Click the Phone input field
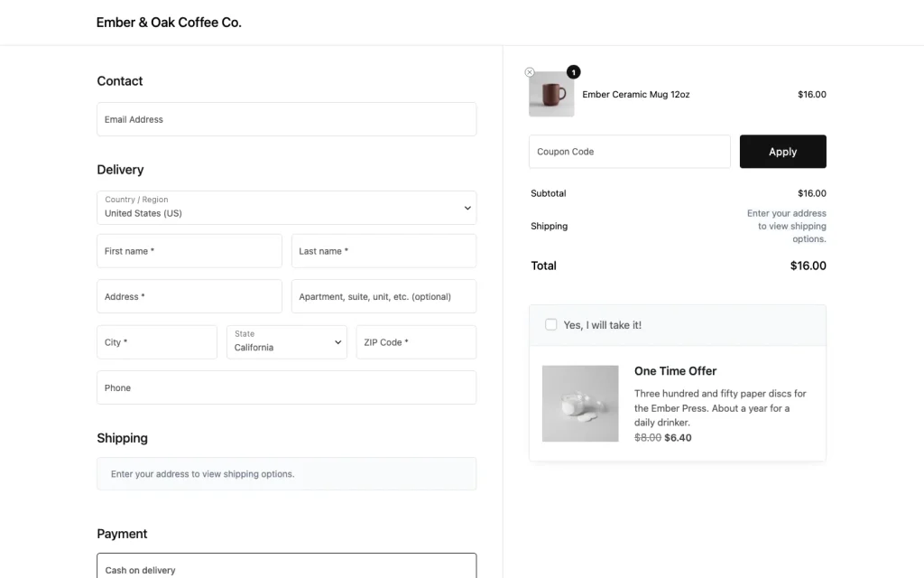This screenshot has height=578, width=924. coord(286,387)
